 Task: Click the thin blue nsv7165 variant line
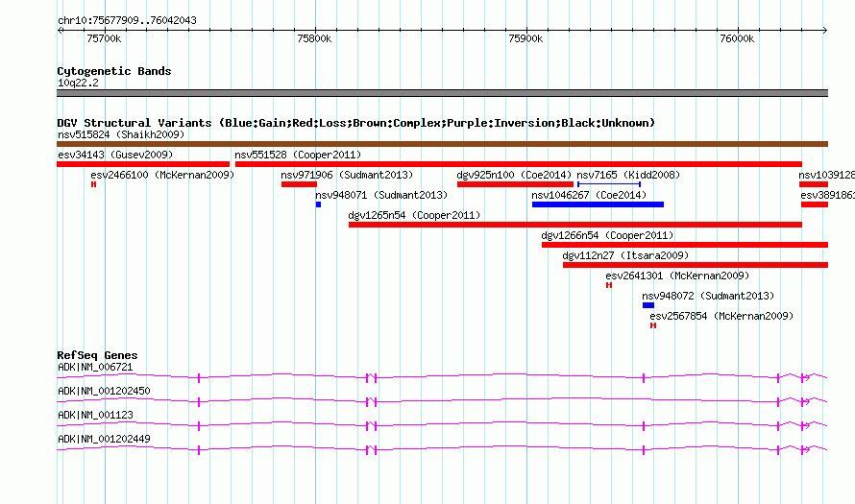pyautogui.click(x=609, y=184)
